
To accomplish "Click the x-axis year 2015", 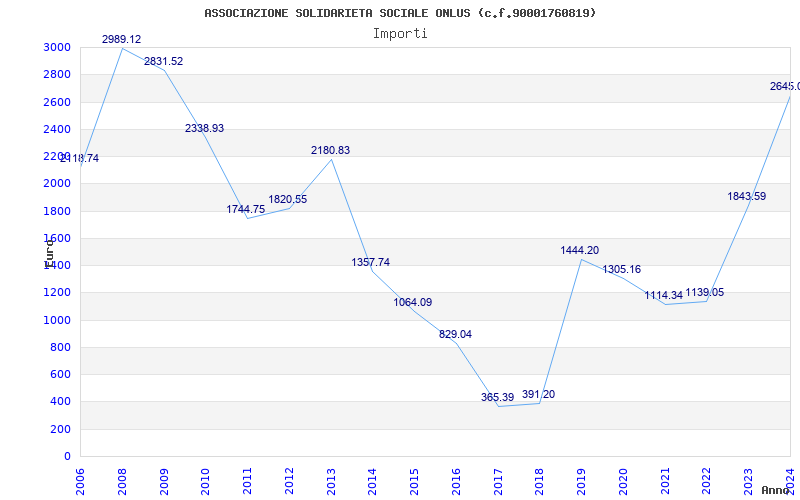I will [414, 482].
